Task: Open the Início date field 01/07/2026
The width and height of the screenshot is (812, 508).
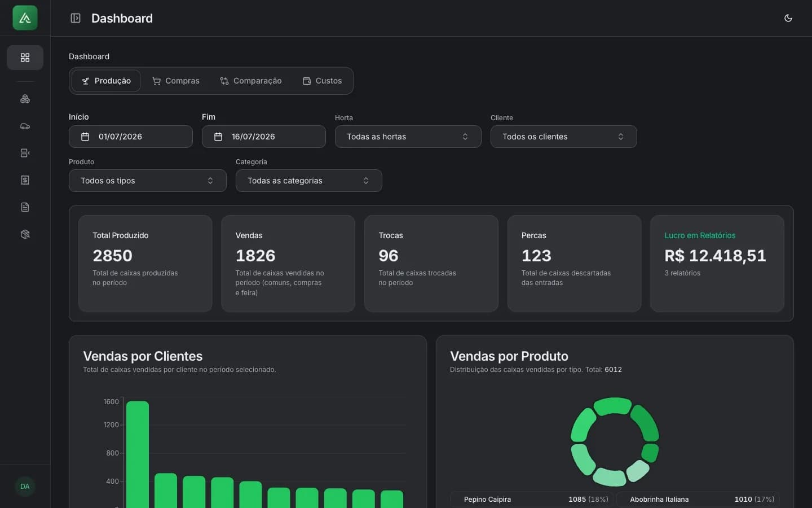Action: point(131,137)
